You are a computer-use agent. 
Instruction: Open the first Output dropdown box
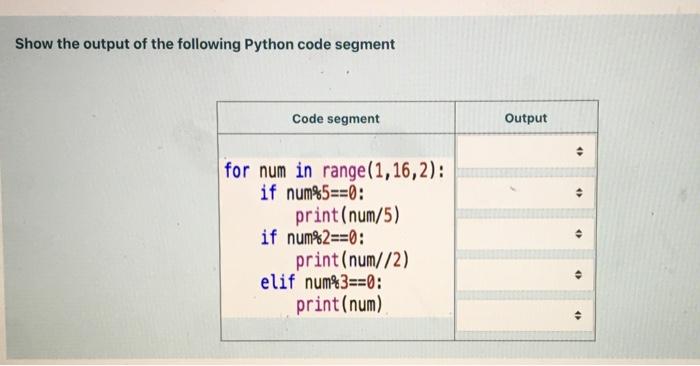tap(526, 151)
